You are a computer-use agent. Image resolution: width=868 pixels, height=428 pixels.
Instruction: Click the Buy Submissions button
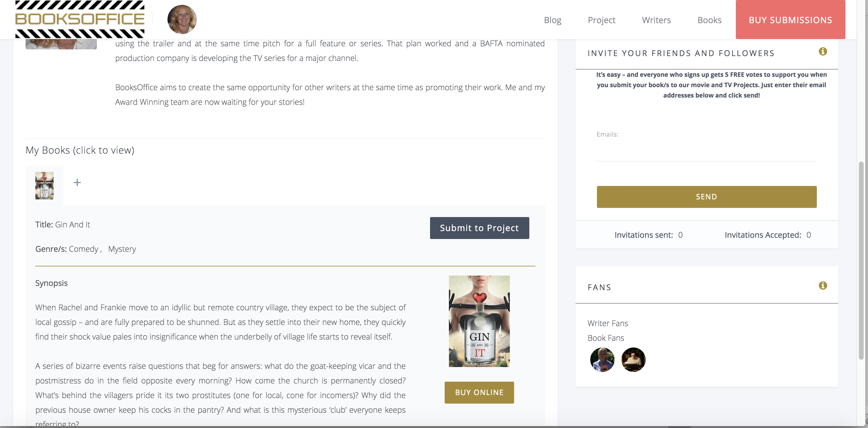tap(790, 20)
